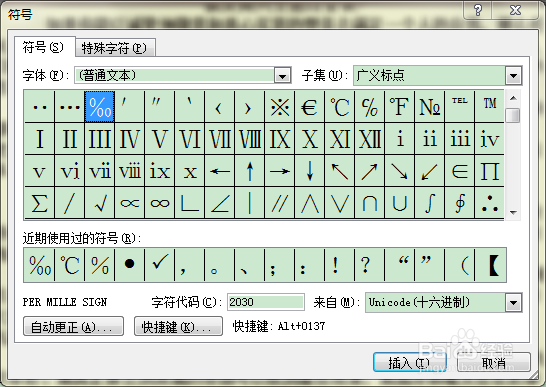The image size is (546, 387).
Task: Pick the union ∪ symbol
Action: point(399,203)
